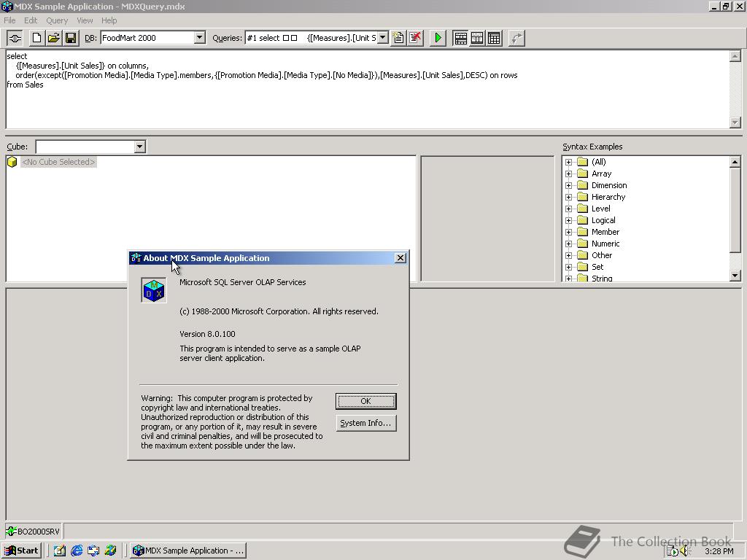Screen dimensions: 747x560
Task: Close the About MDX Sample Application dialog
Action: click(400, 257)
